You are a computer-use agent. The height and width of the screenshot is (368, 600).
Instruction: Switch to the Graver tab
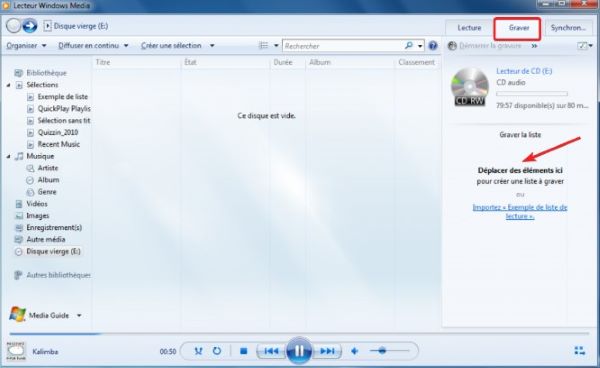518,28
